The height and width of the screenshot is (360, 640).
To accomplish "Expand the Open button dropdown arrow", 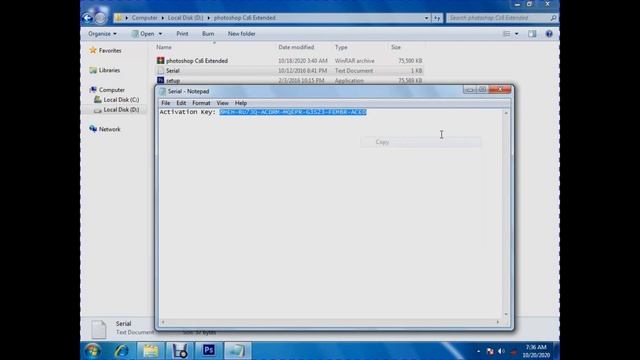I will click(160, 34).
